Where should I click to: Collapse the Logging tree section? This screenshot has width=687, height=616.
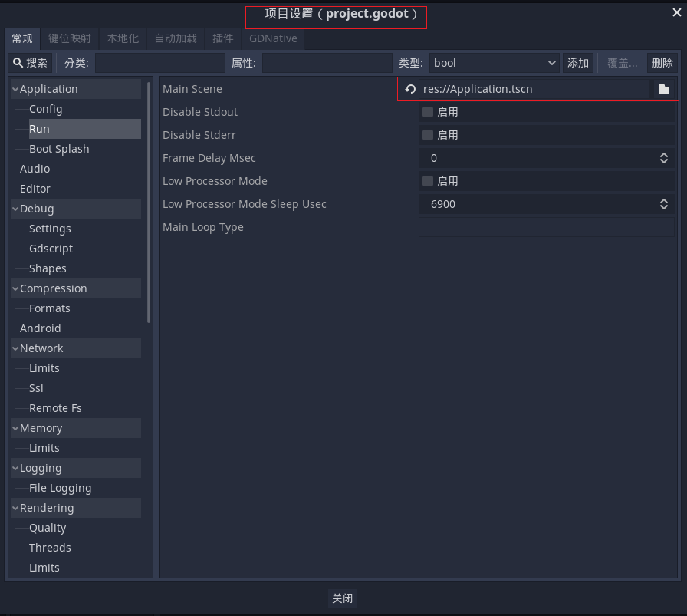(x=15, y=468)
